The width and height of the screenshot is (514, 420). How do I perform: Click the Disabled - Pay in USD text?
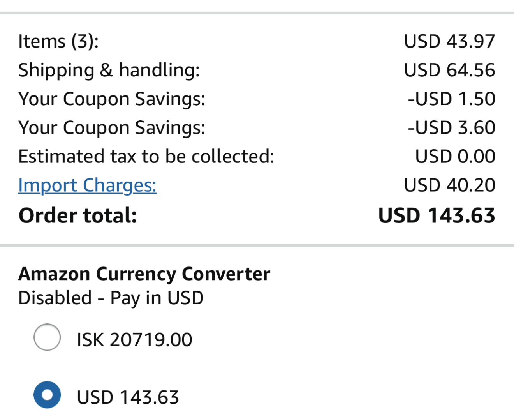click(x=111, y=298)
